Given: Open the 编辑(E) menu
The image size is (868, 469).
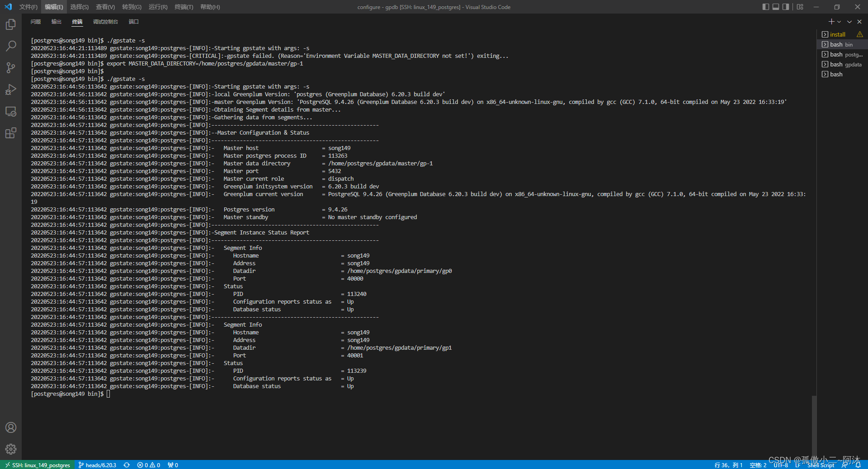Looking at the screenshot, I should (54, 7).
